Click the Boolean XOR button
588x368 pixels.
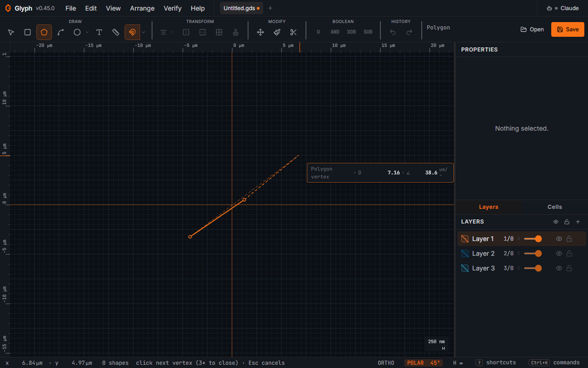(x=351, y=32)
